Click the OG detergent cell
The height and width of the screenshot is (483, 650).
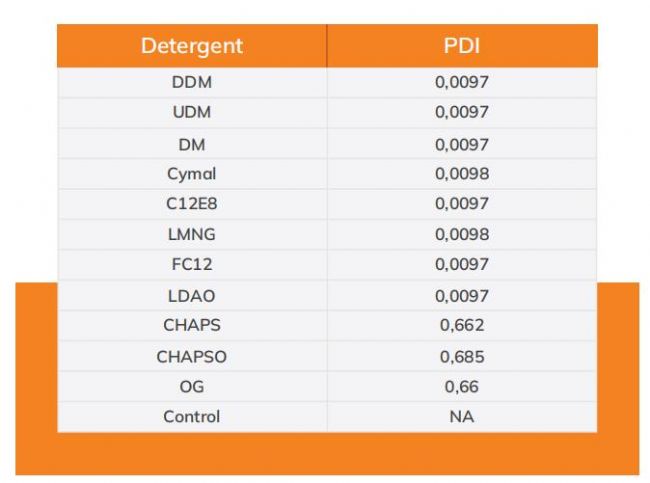coord(191,386)
